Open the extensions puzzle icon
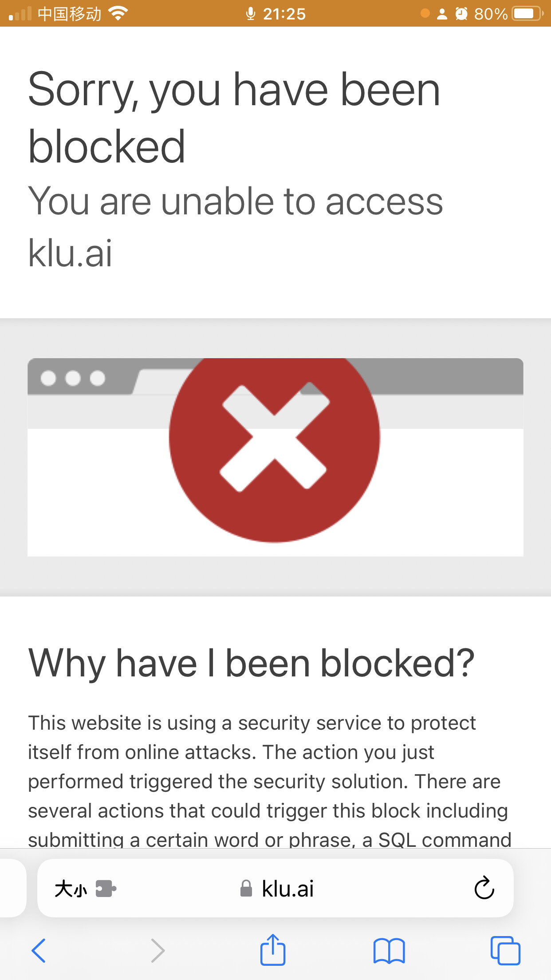Screen dimensions: 551x980 point(106,889)
